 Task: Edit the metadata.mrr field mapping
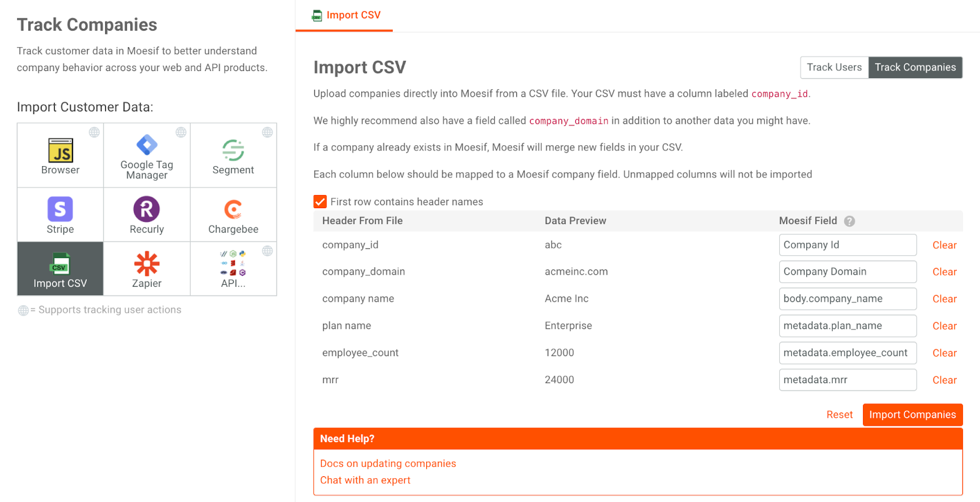[848, 380]
